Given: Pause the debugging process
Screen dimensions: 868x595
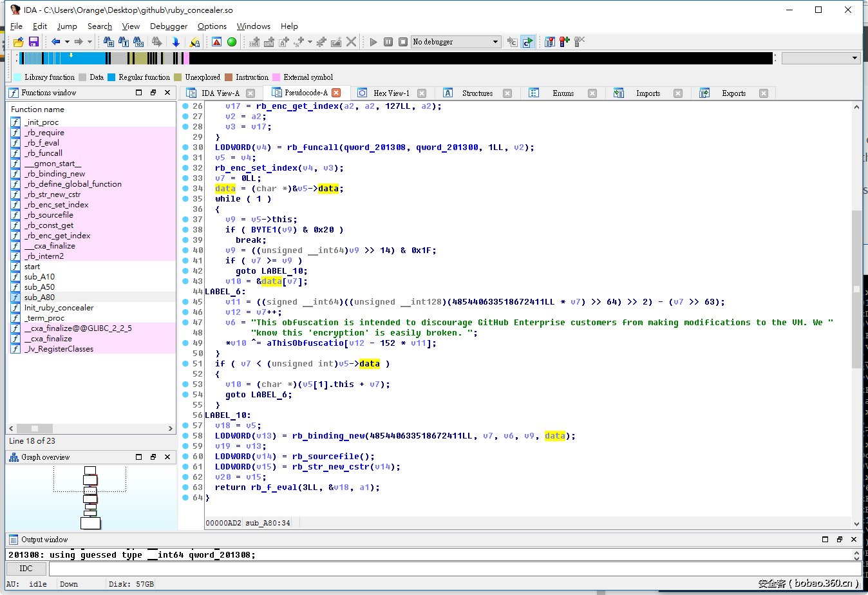Looking at the screenshot, I should 388,42.
